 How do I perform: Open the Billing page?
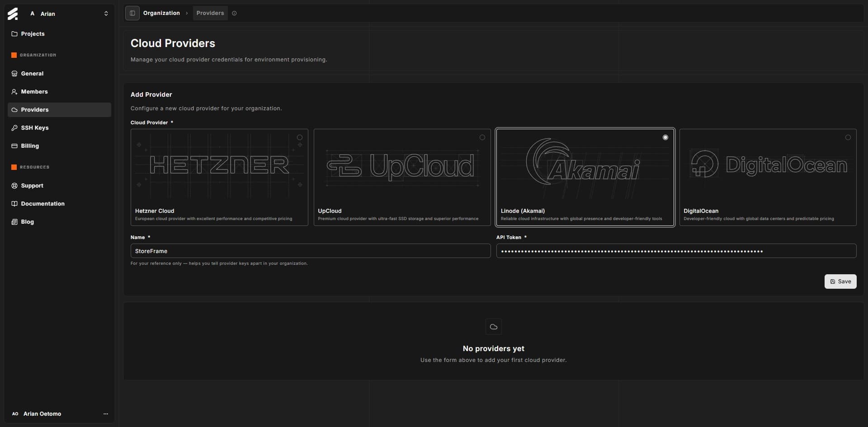pyautogui.click(x=59, y=146)
